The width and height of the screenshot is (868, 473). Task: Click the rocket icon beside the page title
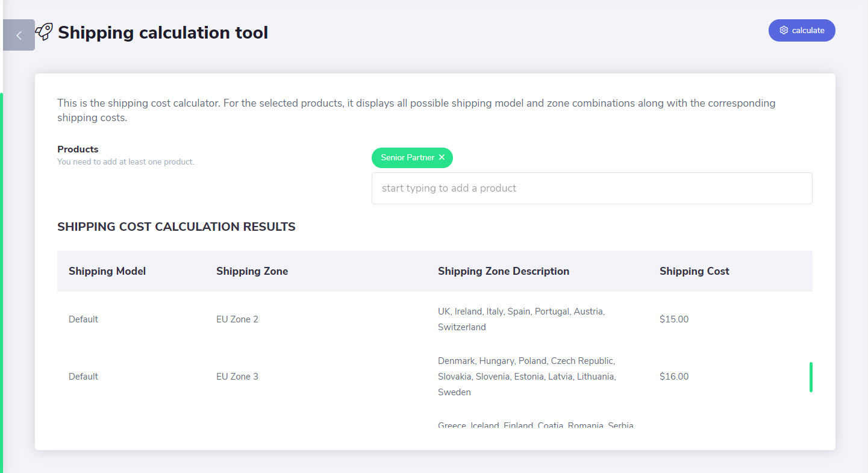44,32
